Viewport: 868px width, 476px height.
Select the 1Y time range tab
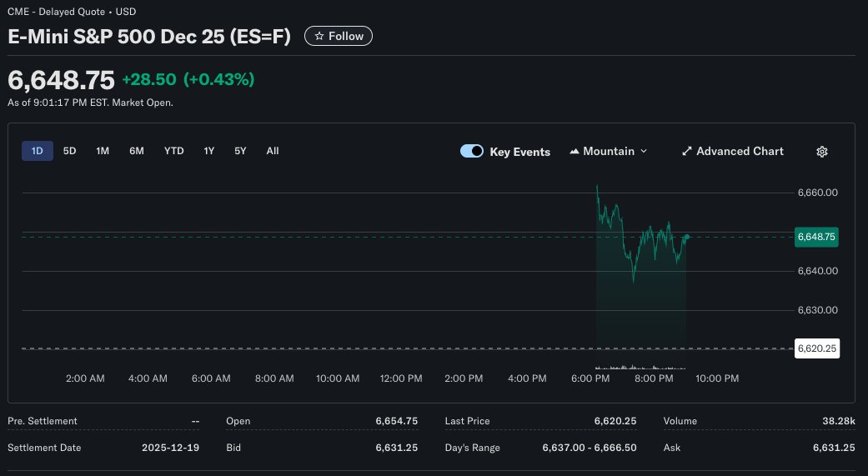[x=208, y=151]
